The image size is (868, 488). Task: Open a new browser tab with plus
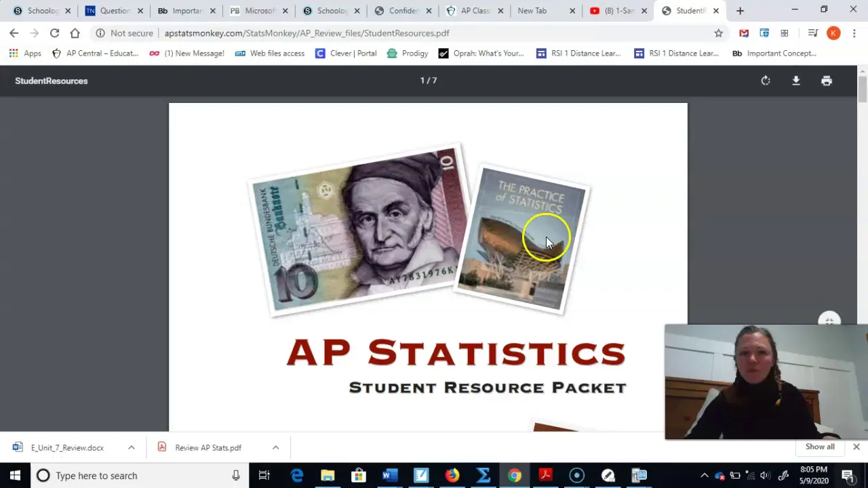tap(740, 11)
